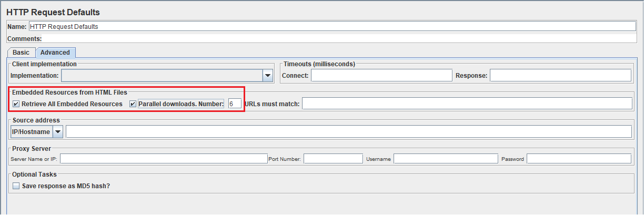The height and width of the screenshot is (215, 644).
Task: Click the Connect timeout field
Action: click(381, 76)
